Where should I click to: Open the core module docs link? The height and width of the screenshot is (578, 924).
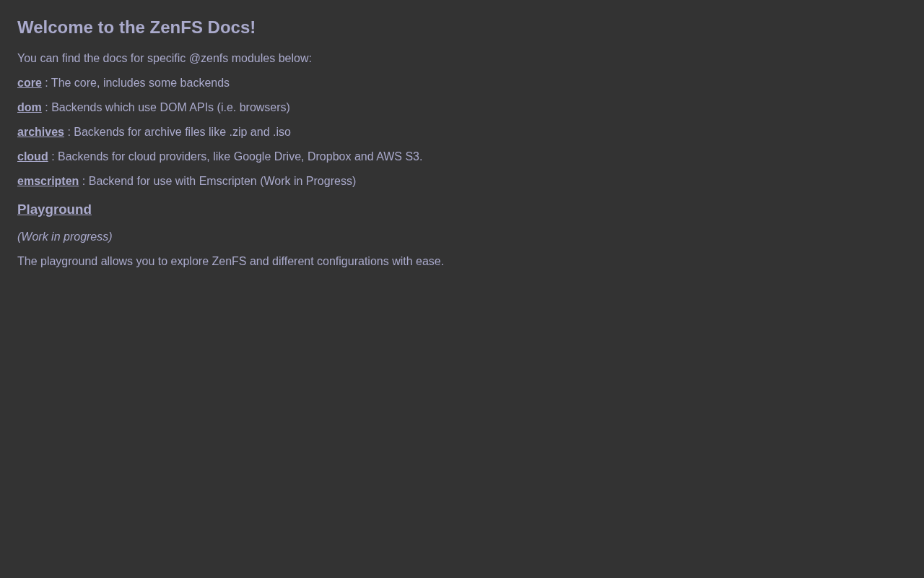30,83
